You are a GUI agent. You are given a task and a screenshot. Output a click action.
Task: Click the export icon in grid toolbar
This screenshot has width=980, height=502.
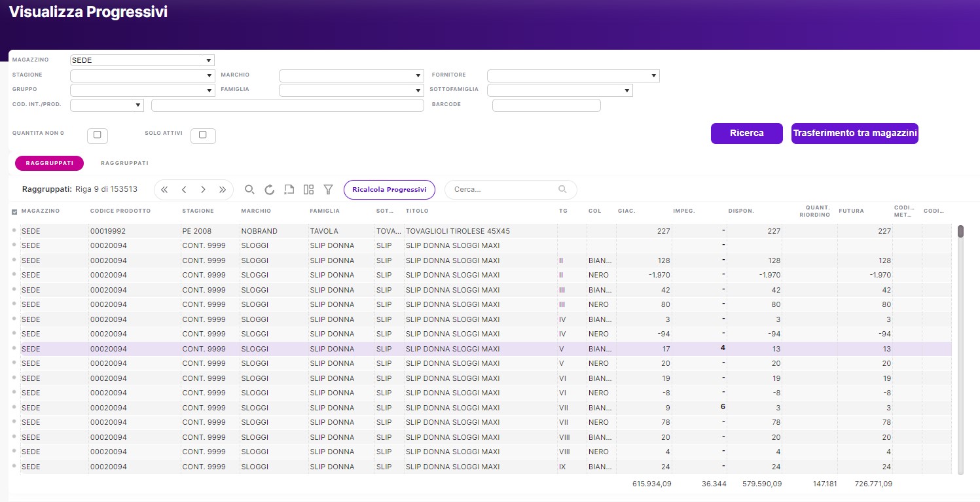(x=289, y=190)
